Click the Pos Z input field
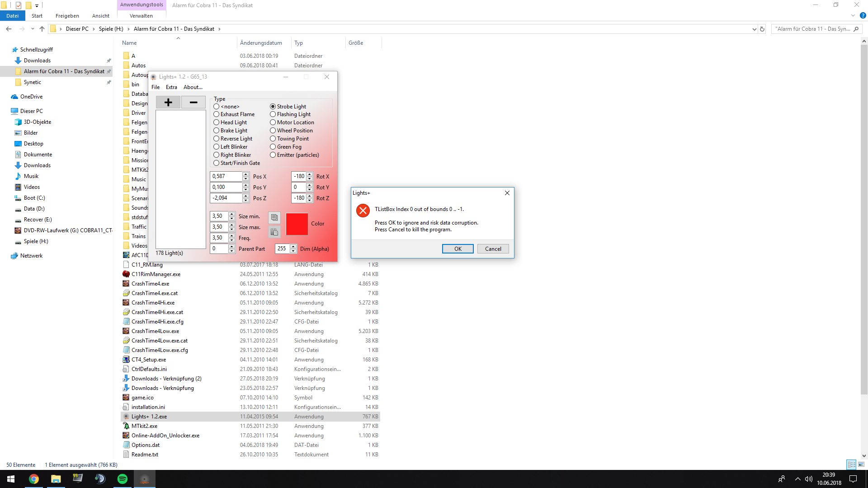The height and width of the screenshot is (488, 868). click(226, 198)
